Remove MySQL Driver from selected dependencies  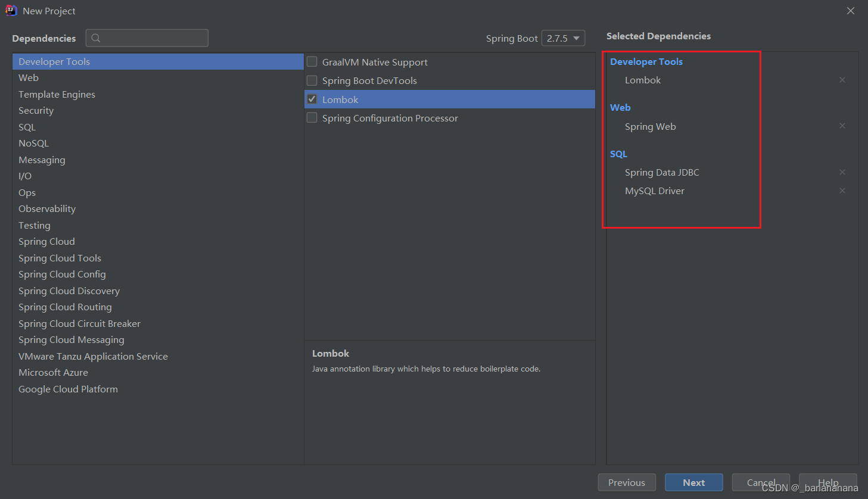coord(842,191)
